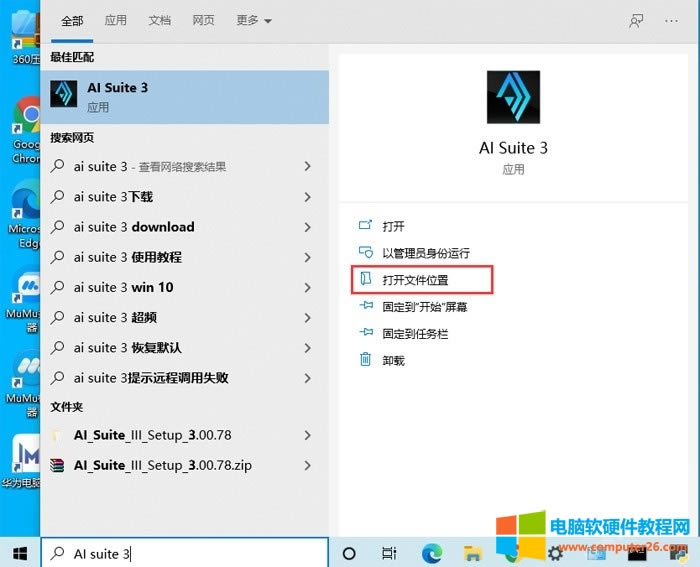Viewport: 700px width, 567px height.
Task: Select suggestion ai suite 3 超频
Action: (x=185, y=318)
